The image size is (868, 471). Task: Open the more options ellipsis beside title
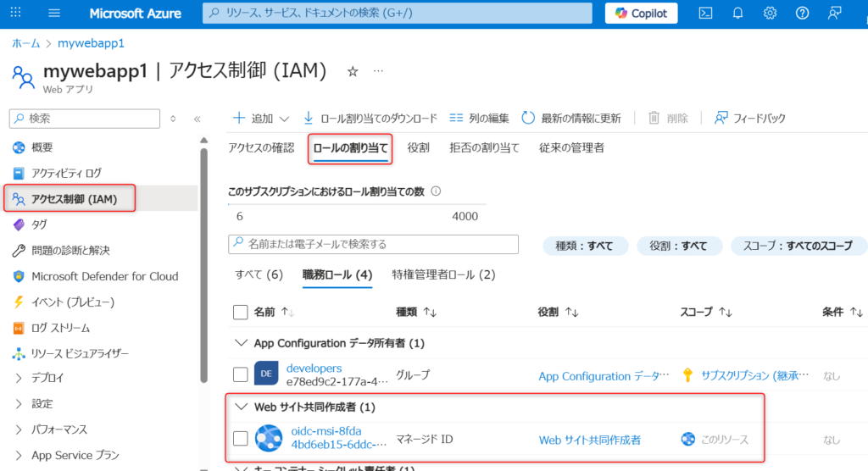pos(378,71)
